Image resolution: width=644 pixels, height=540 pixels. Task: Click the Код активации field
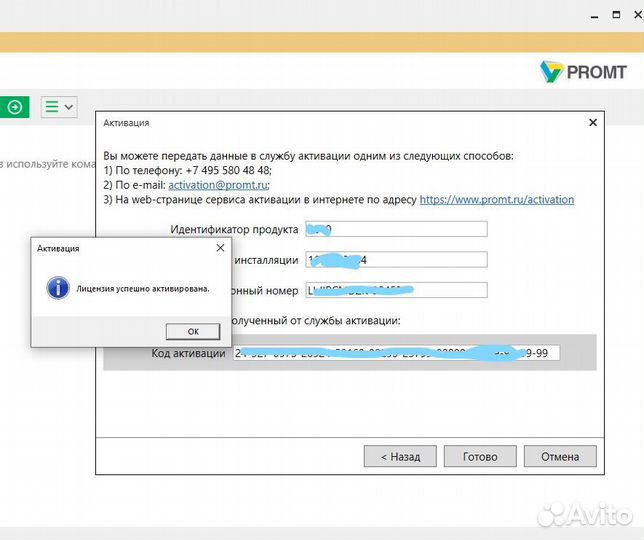pyautogui.click(x=396, y=353)
